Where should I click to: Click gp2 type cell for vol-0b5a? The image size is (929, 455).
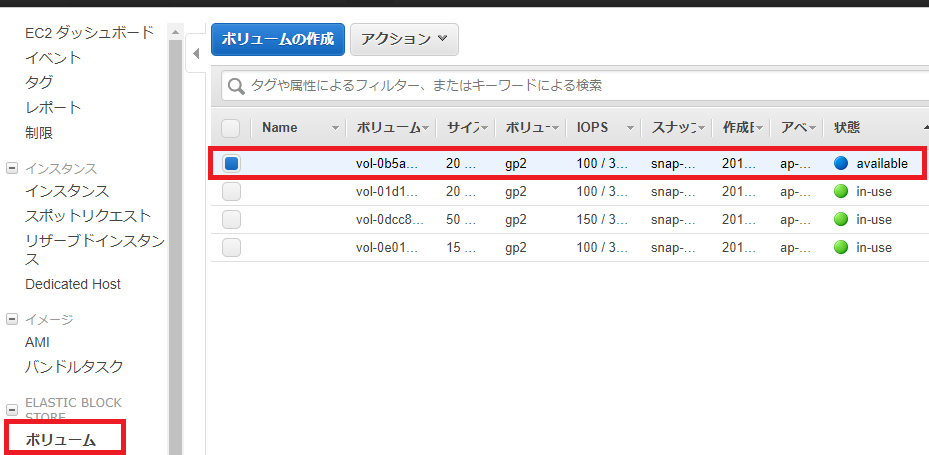click(516, 164)
